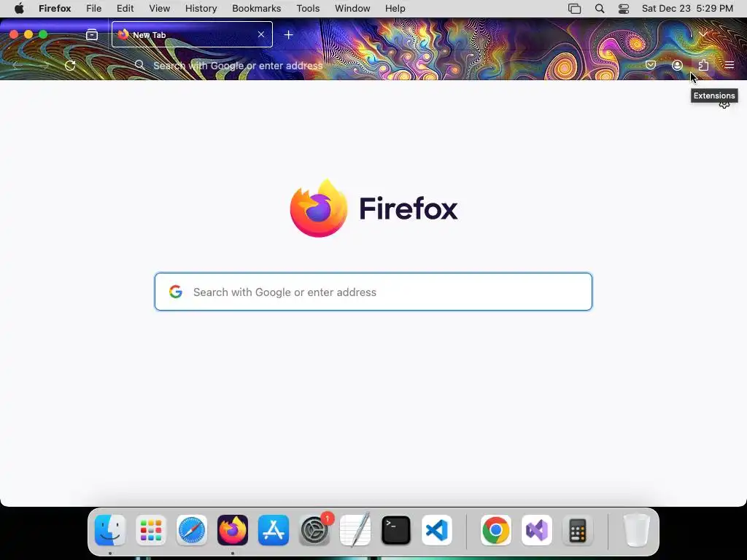
Task: Open the History menu
Action: 201,9
